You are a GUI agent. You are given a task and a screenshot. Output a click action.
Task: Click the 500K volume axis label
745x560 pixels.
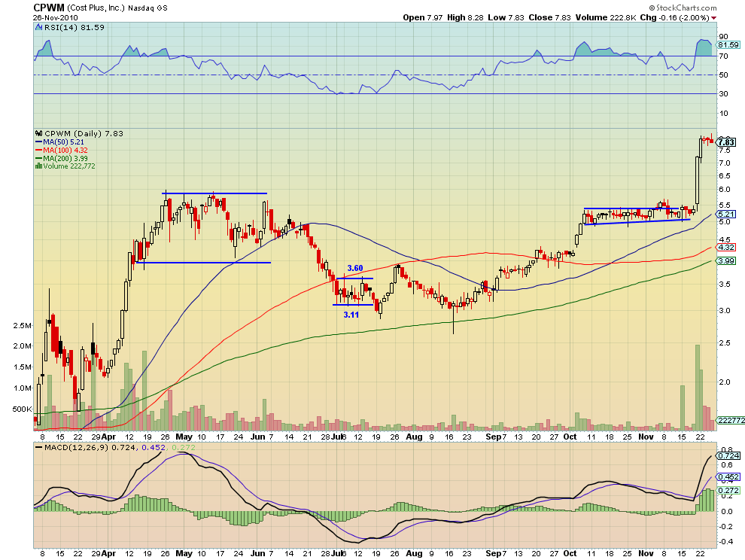point(22,409)
